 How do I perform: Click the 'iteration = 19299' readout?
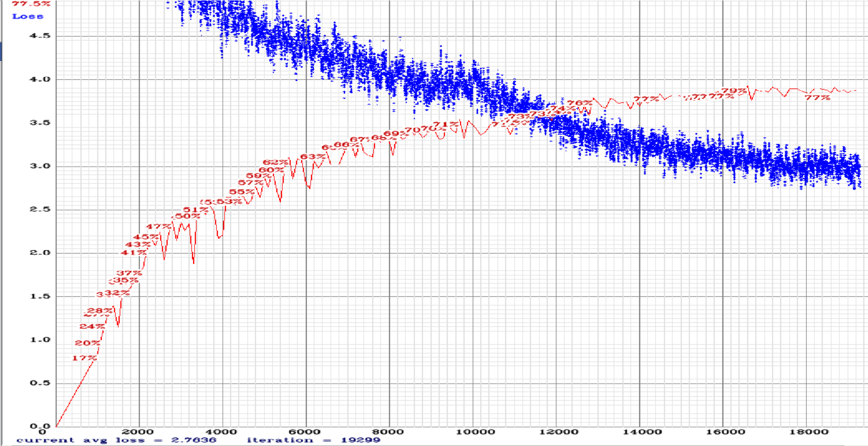coord(313,440)
